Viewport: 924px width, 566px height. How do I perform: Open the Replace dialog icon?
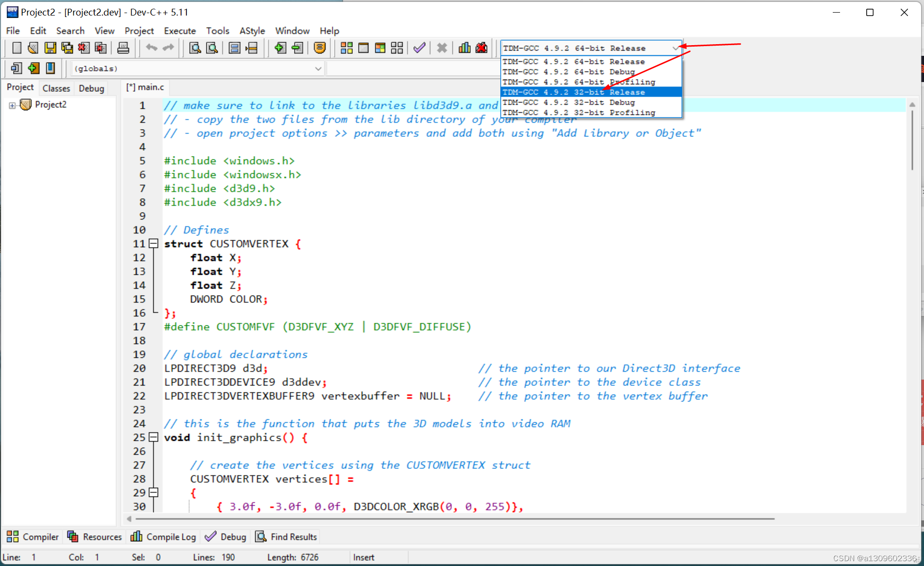tap(212, 48)
